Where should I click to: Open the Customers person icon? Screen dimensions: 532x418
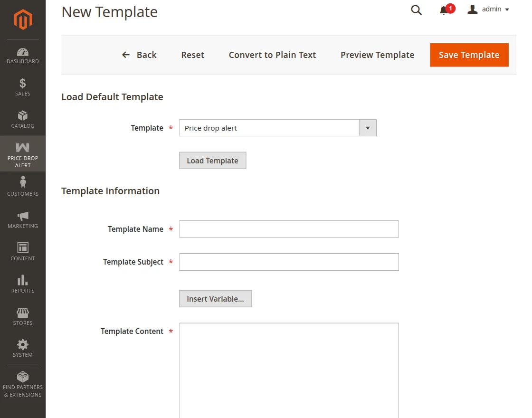23,182
